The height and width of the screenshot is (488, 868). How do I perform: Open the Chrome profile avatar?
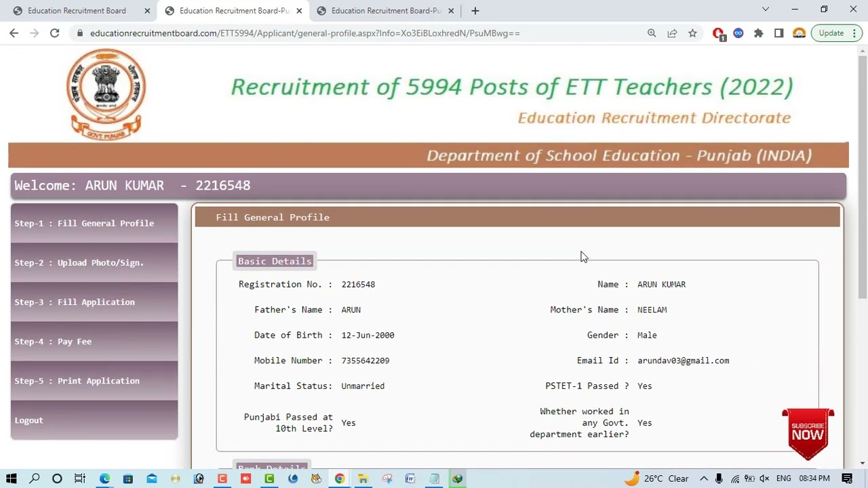799,33
